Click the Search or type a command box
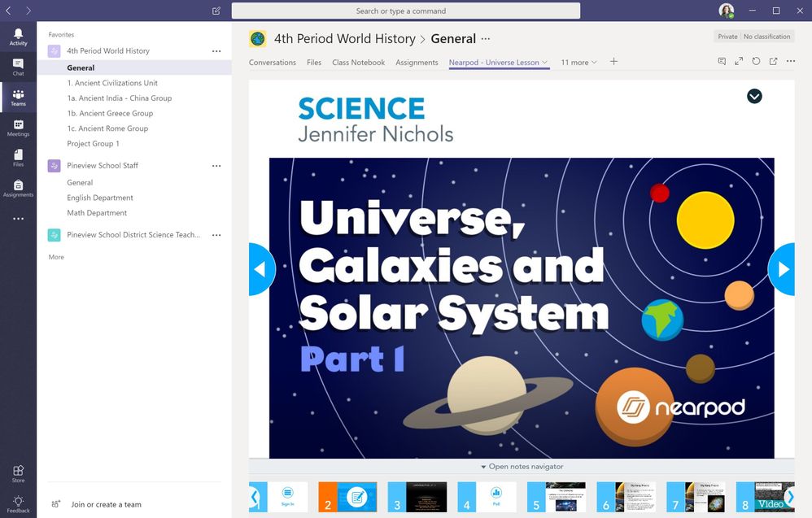The height and width of the screenshot is (518, 812). (405, 11)
